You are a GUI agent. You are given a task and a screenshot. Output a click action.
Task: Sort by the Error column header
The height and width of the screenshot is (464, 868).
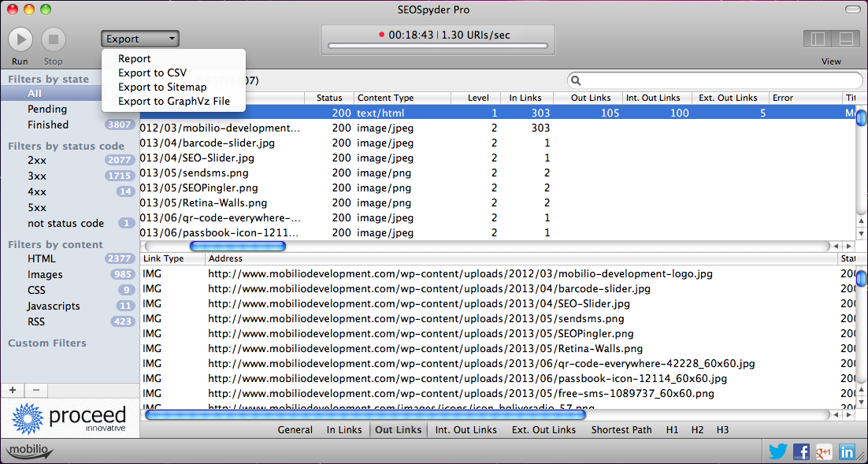coord(806,98)
